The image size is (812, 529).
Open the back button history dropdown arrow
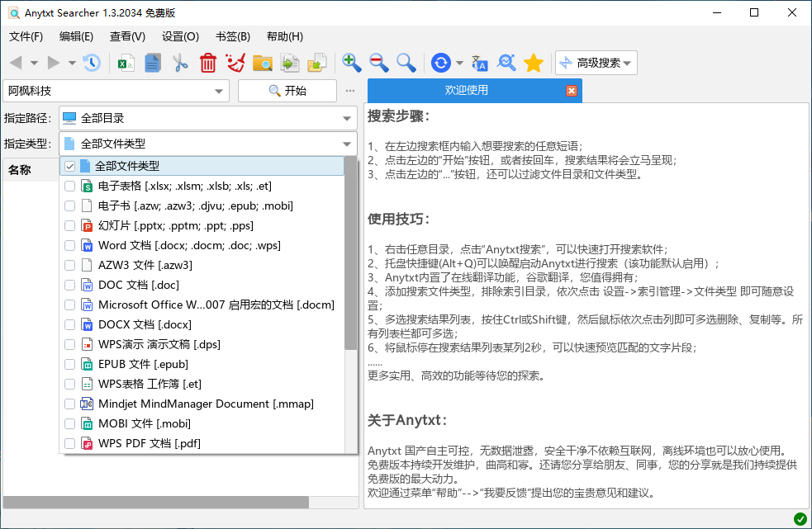(34, 64)
